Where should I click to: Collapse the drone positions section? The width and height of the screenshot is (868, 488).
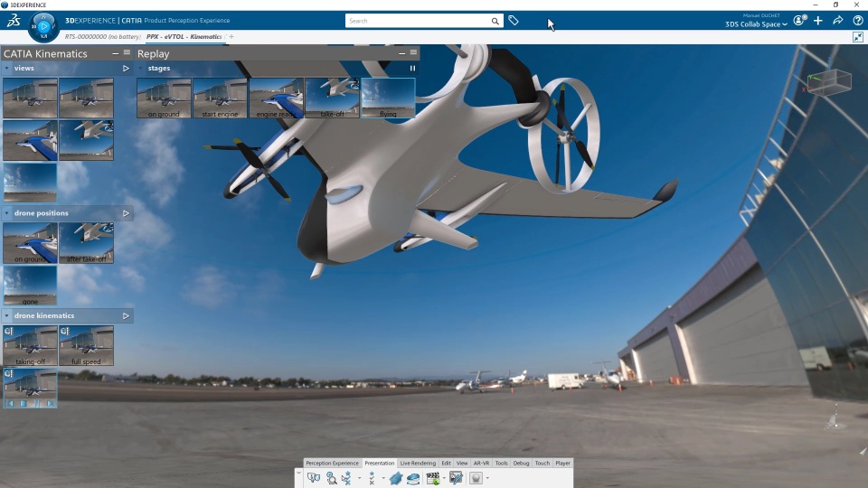(6, 213)
